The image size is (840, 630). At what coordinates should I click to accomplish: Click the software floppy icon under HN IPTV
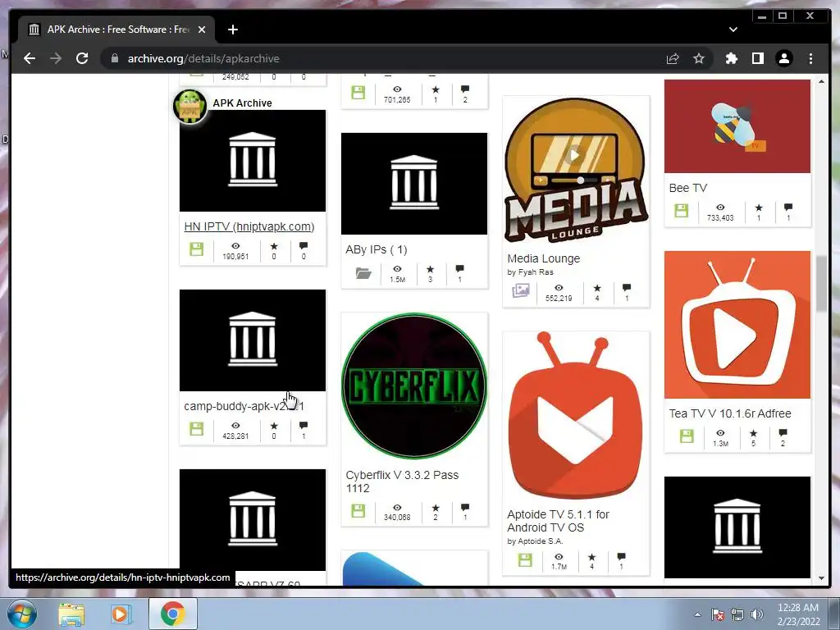coord(196,249)
